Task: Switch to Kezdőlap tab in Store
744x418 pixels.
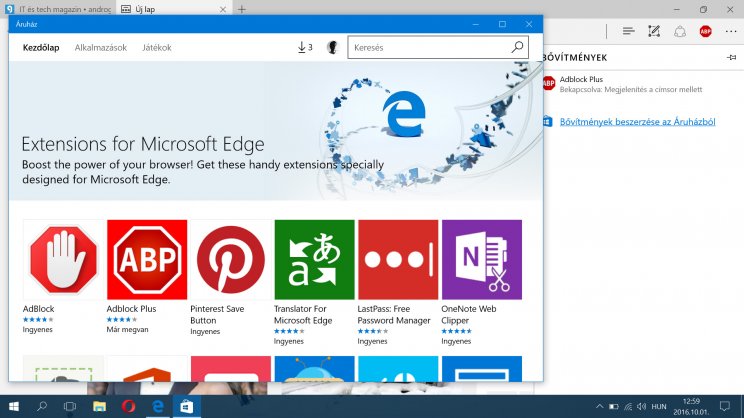Action: click(x=41, y=47)
